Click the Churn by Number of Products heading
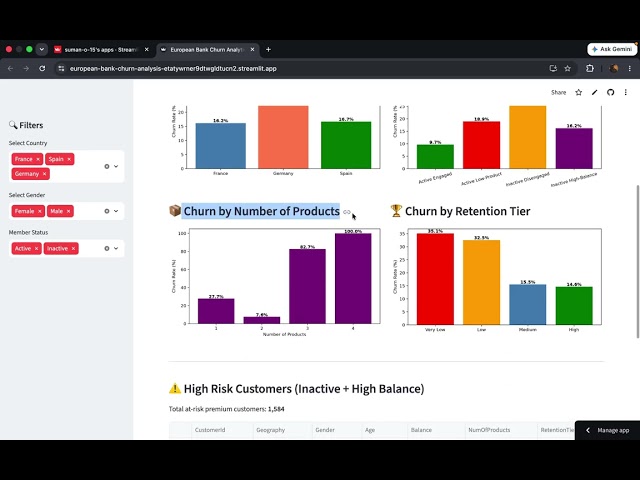This screenshot has width=640, height=480. pyautogui.click(x=261, y=211)
